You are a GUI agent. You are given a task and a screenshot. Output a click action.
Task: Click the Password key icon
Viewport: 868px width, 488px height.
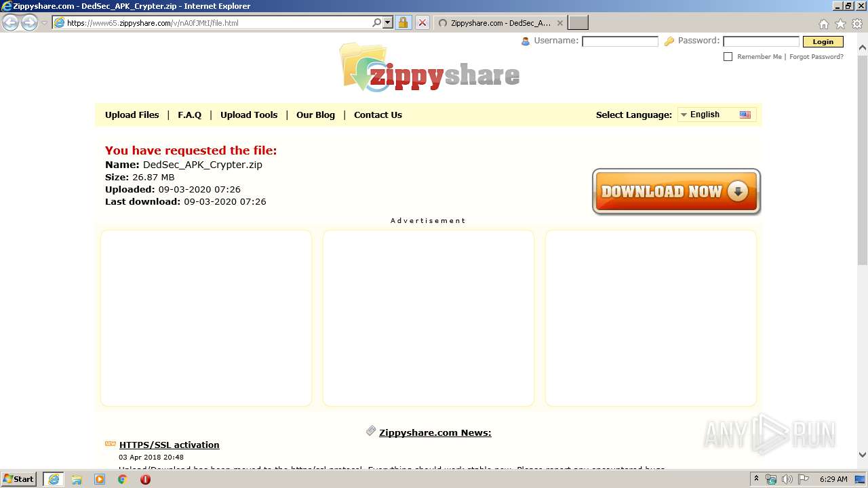[x=669, y=41]
